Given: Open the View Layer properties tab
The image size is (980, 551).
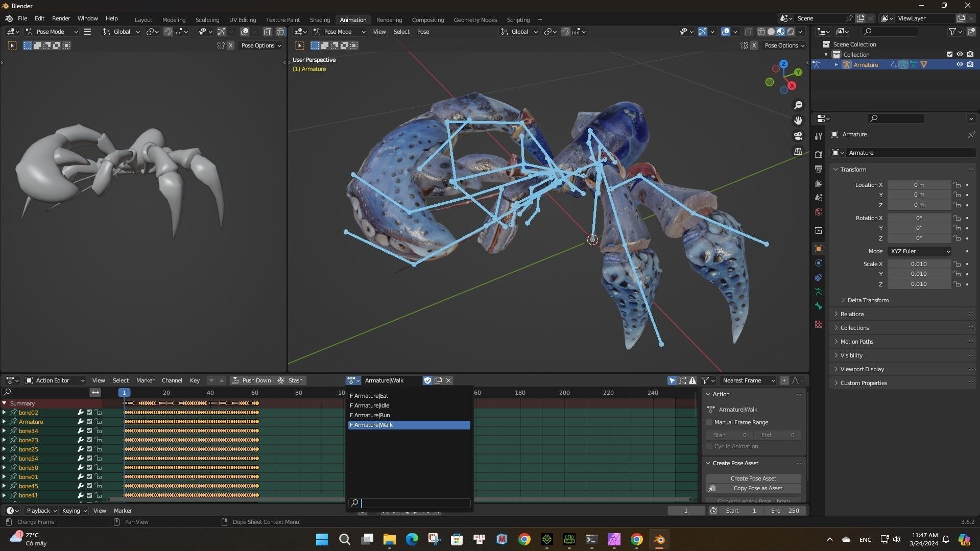Looking at the screenshot, I should 819,183.
